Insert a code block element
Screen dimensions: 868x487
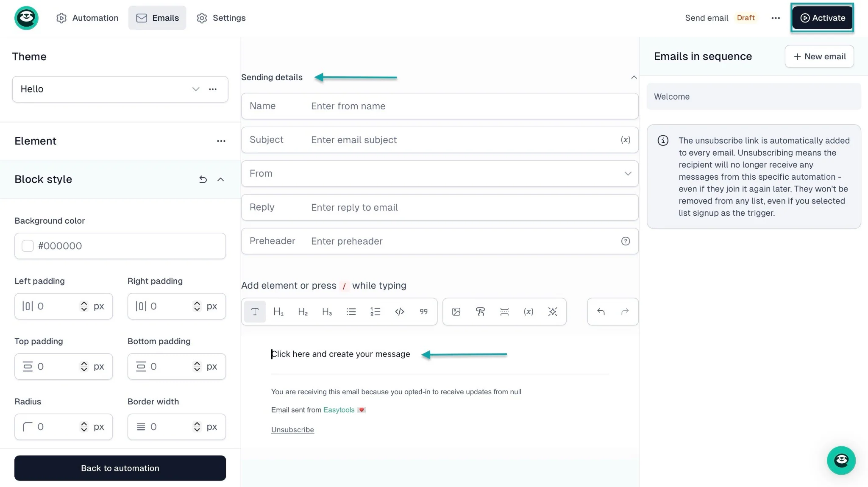point(399,312)
